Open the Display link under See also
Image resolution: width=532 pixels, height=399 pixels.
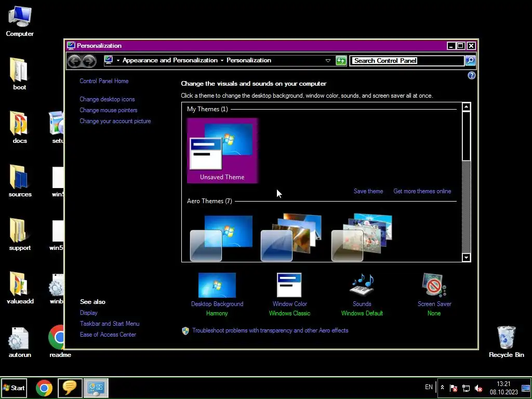(x=88, y=313)
